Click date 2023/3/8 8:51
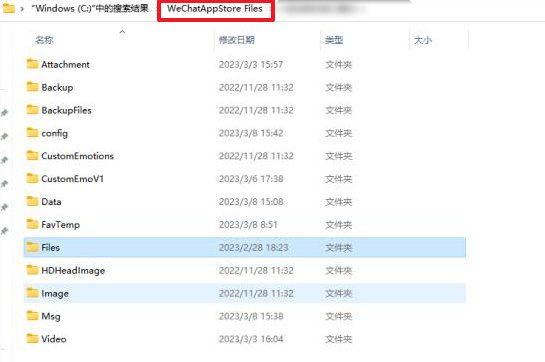Viewport: 545px width, 362px height. click(248, 225)
